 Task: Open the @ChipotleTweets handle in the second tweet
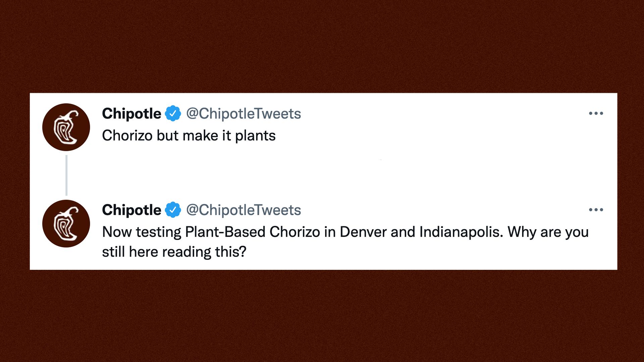coord(244,210)
